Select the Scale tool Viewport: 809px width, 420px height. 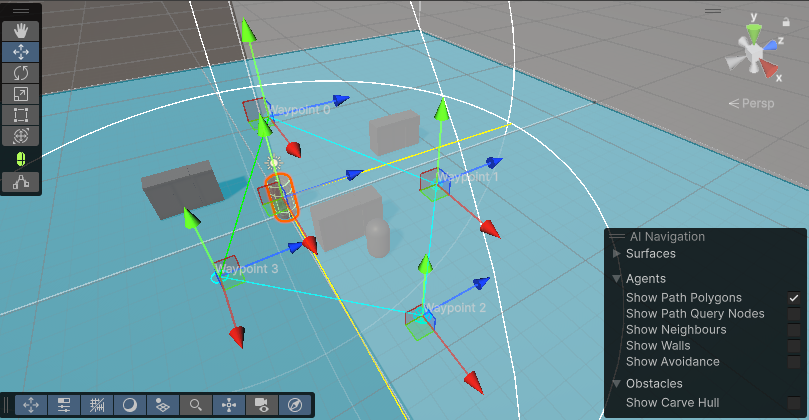click(21, 94)
